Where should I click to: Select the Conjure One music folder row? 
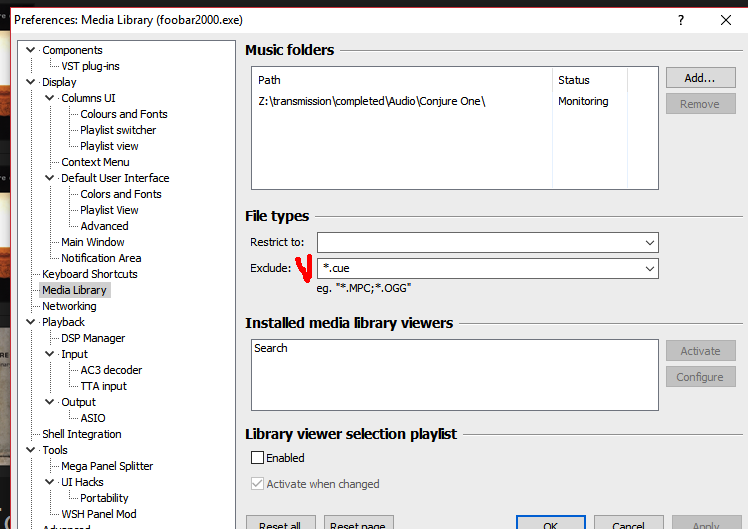[x=372, y=101]
